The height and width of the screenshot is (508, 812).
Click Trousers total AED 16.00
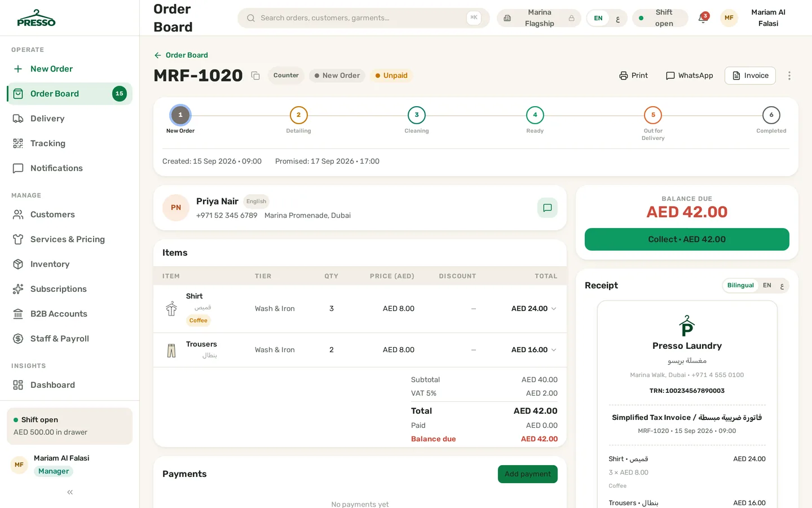(x=529, y=350)
